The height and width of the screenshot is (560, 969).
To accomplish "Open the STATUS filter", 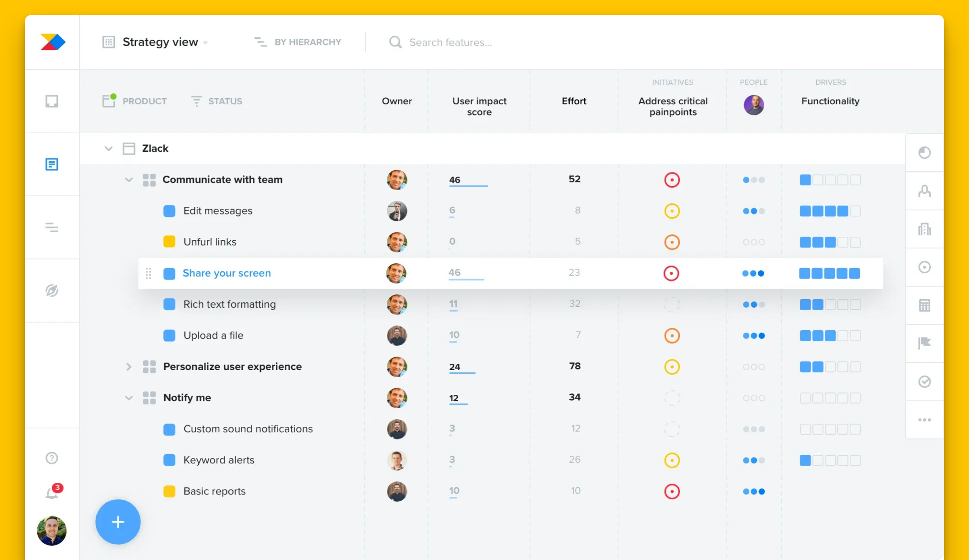I will pos(217,101).
